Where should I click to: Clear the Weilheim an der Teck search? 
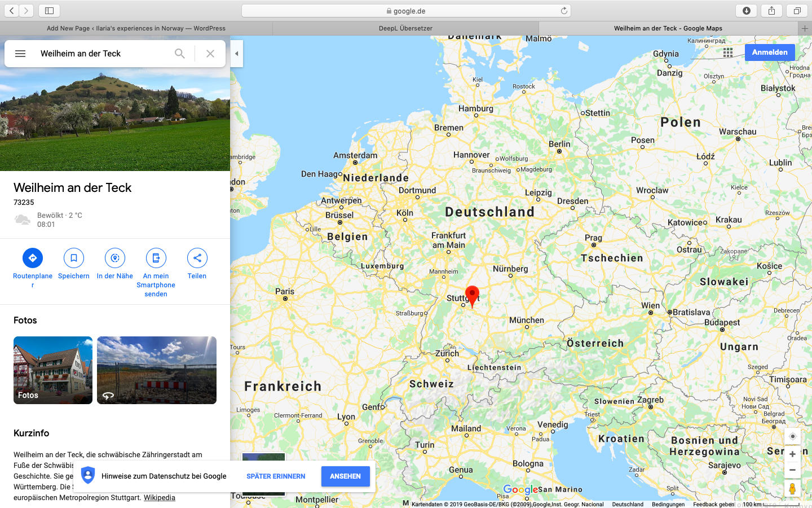210,54
